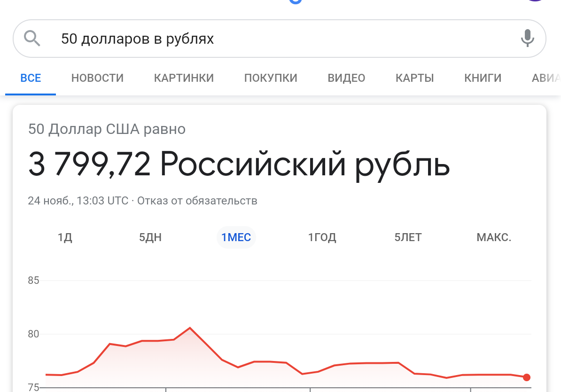Viewport: 561px width, 392px height.
Task: Open the 'Отказ от обязательств' disclaimer link
Action: coord(197,201)
